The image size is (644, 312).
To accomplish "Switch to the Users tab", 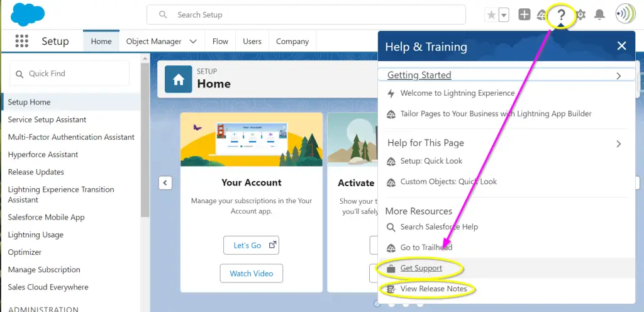I will coord(252,42).
